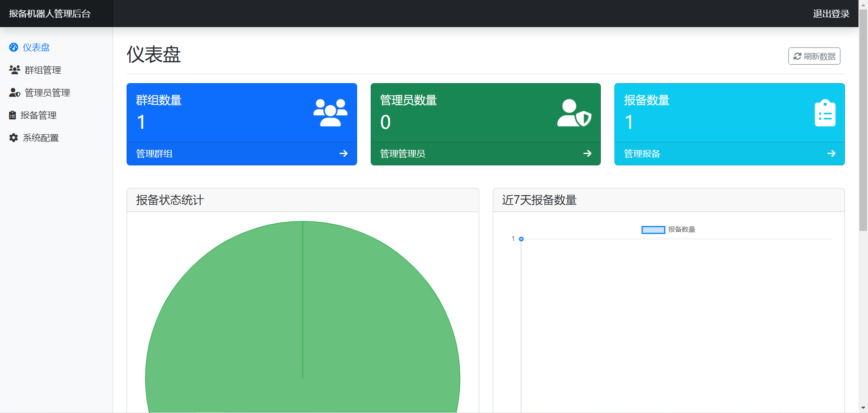Click the user-shield icon on 管理员数量 card

click(x=574, y=113)
